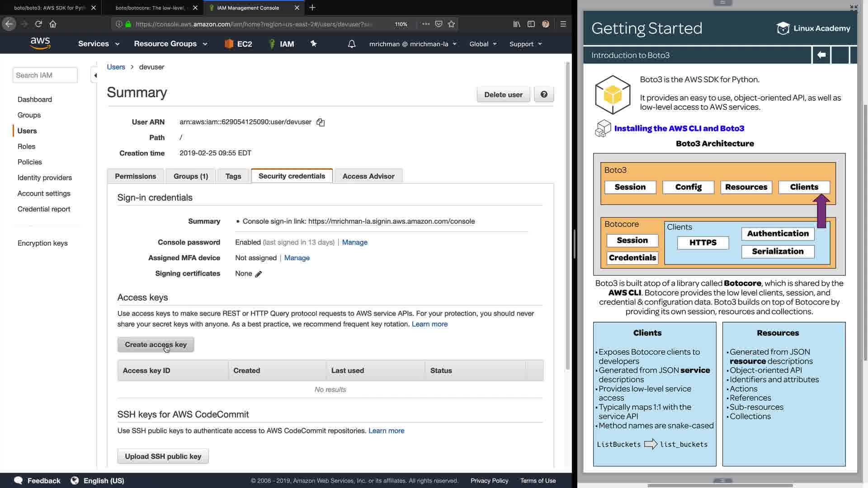Click the Create access key button
868x488 pixels.
tap(156, 345)
